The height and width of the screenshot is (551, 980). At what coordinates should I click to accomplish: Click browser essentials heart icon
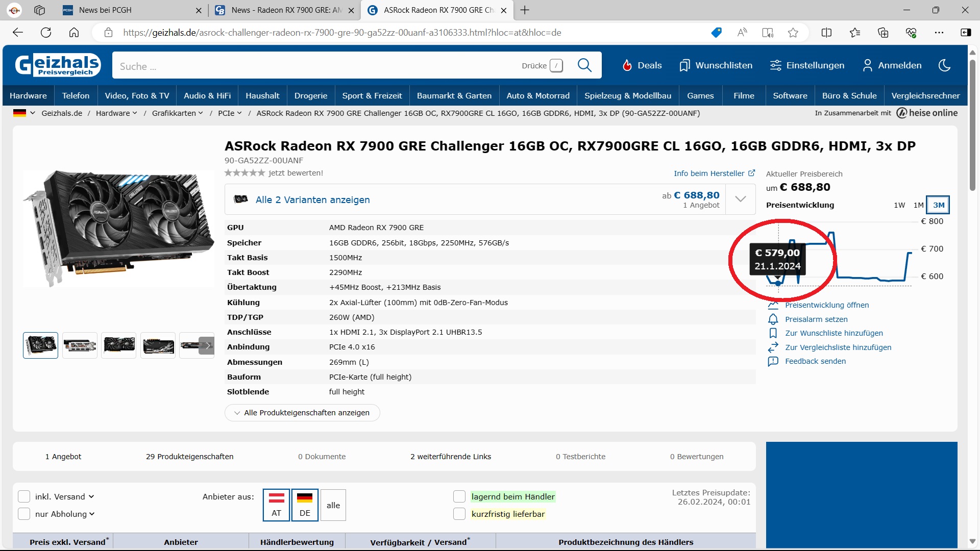click(911, 33)
